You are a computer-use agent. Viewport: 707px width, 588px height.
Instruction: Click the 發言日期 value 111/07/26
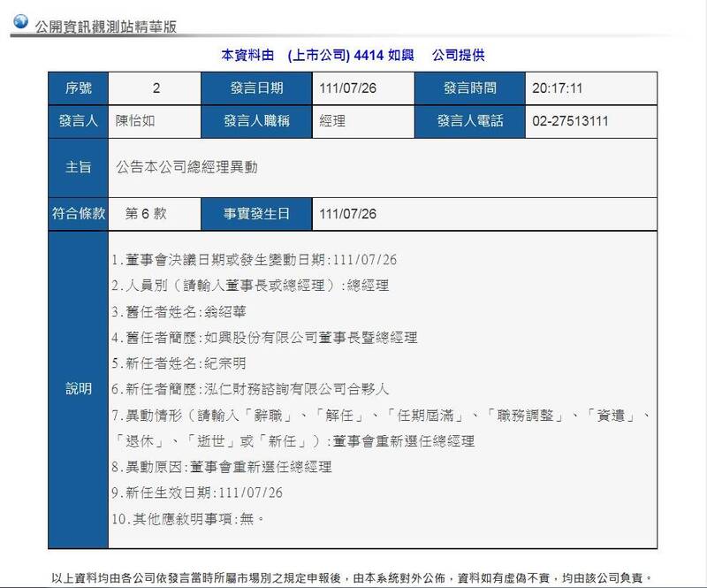pos(347,88)
